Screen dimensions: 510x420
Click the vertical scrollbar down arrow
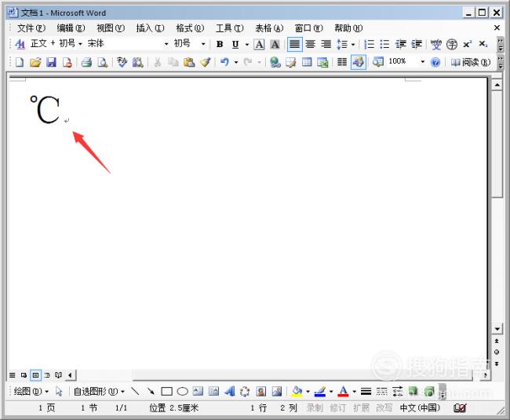[x=497, y=329]
